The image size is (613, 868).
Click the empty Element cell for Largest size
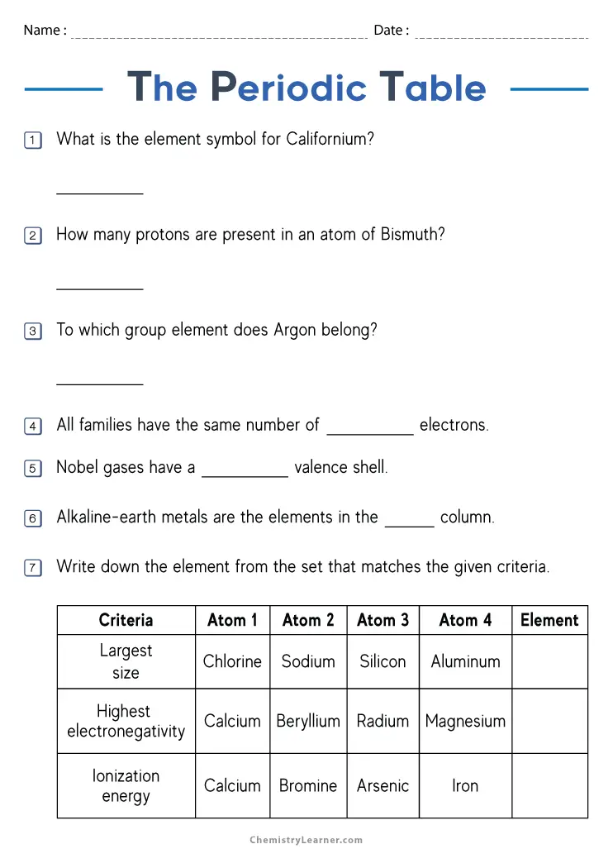549,661
